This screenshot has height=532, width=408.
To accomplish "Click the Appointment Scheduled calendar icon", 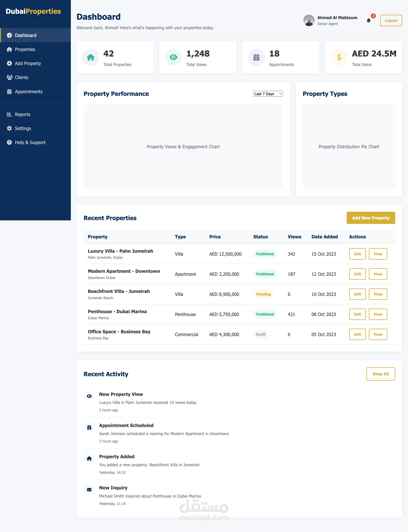I will (x=89, y=427).
